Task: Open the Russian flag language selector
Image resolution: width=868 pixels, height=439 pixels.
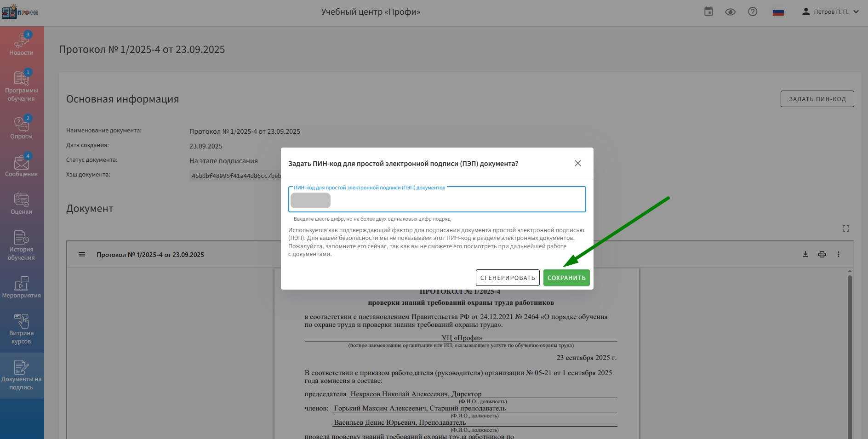Action: (x=778, y=12)
